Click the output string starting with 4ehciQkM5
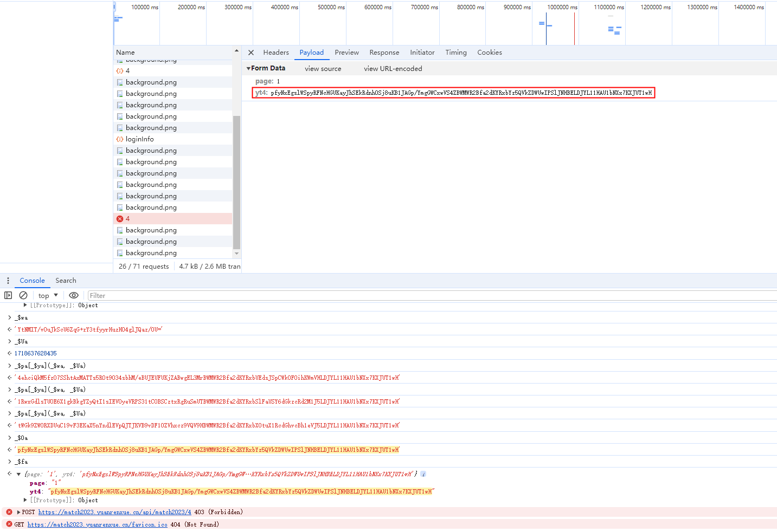Image resolution: width=777 pixels, height=532 pixels. pos(207,378)
